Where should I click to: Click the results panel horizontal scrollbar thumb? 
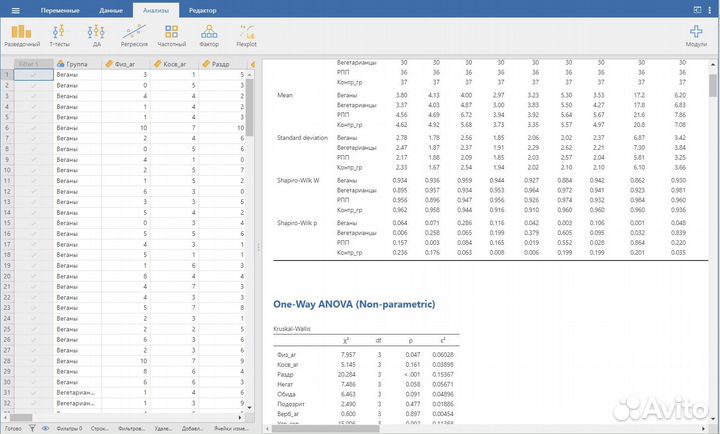[326, 429]
